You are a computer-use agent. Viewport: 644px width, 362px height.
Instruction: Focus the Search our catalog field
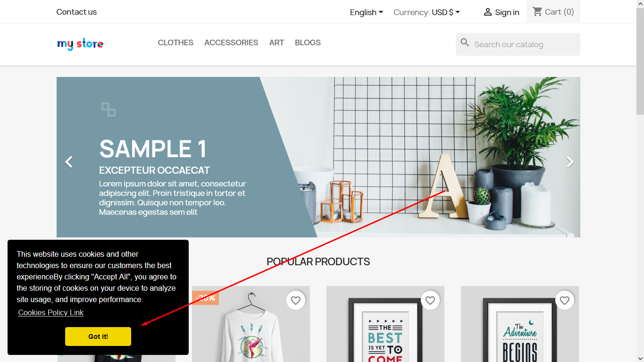click(x=518, y=44)
